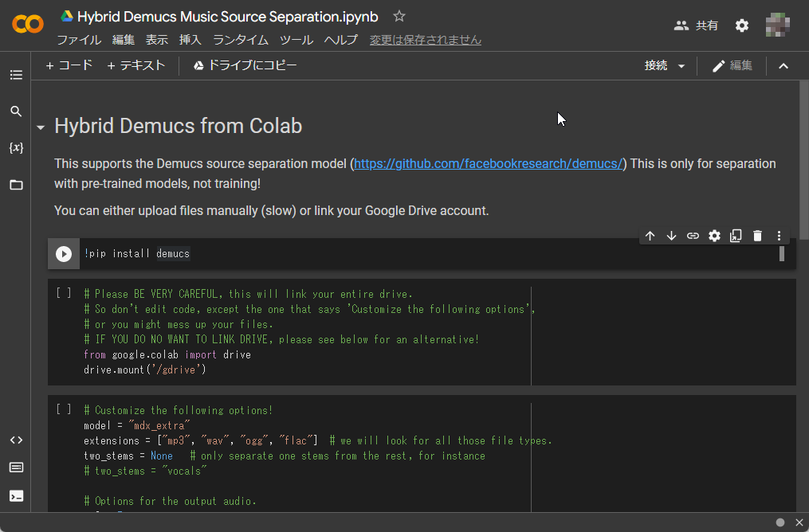This screenshot has height=532, width=809.
Task: Open more cell actions menu
Action: tap(779, 236)
